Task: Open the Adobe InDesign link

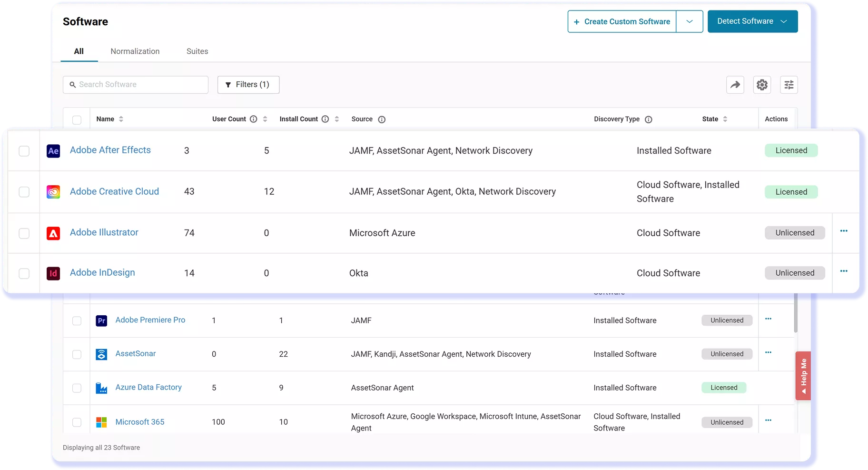Action: coord(102,272)
